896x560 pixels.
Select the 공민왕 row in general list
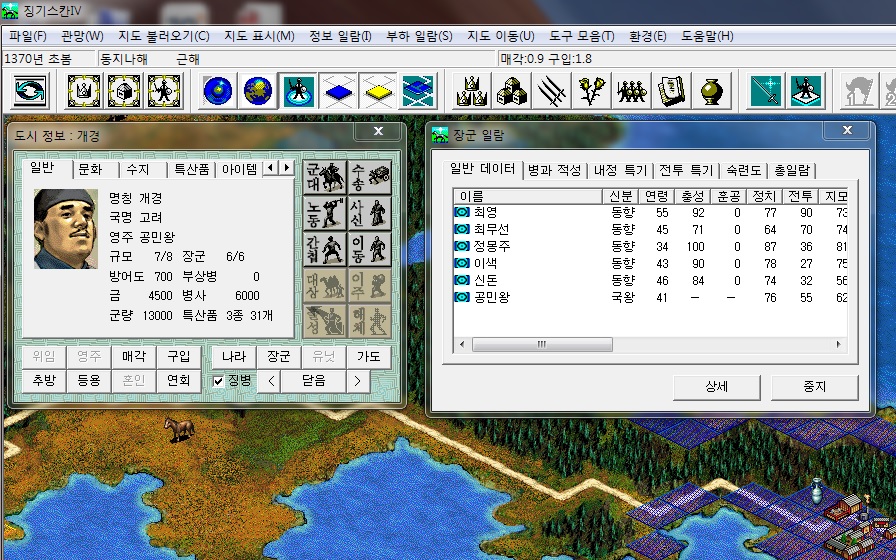point(650,297)
